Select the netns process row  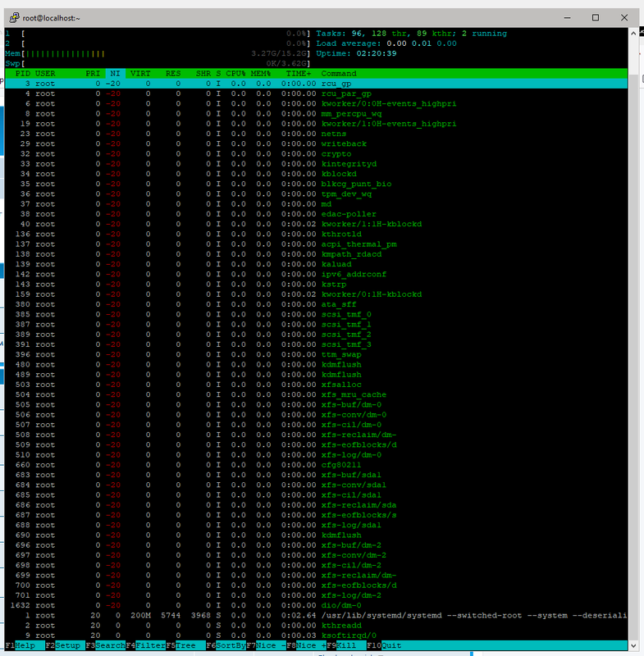pos(316,134)
